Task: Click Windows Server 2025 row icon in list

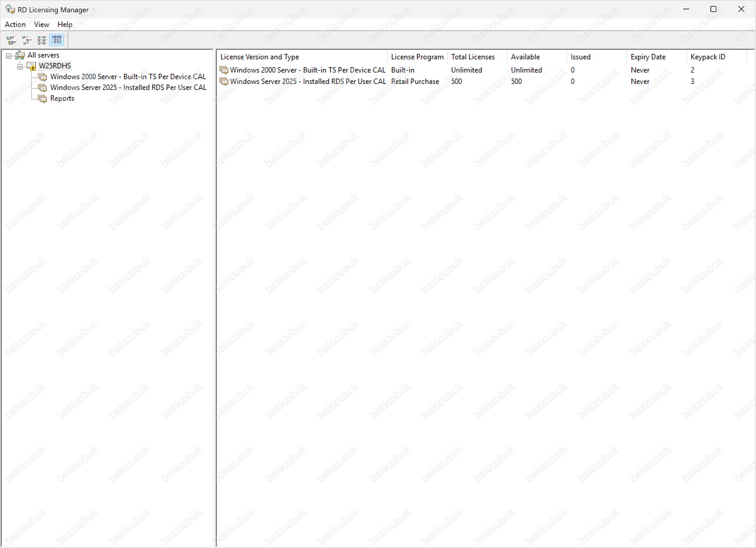Action: coord(224,81)
